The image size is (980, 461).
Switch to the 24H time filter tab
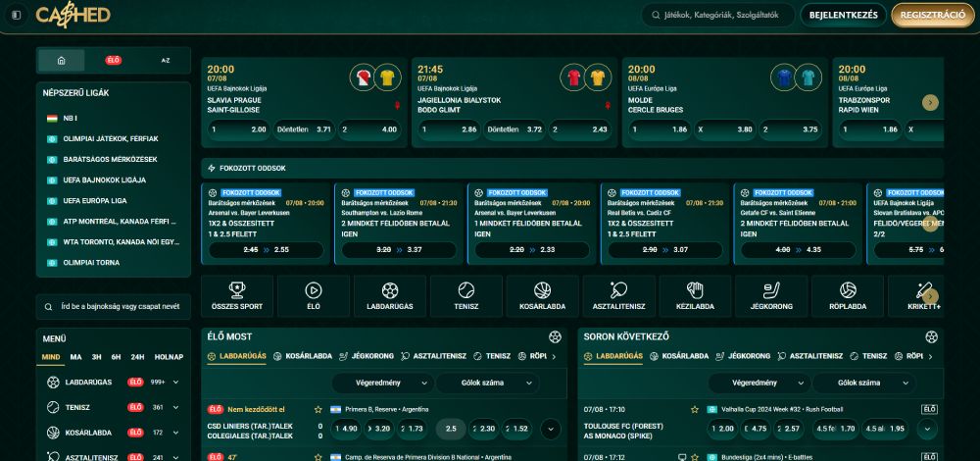(x=138, y=357)
